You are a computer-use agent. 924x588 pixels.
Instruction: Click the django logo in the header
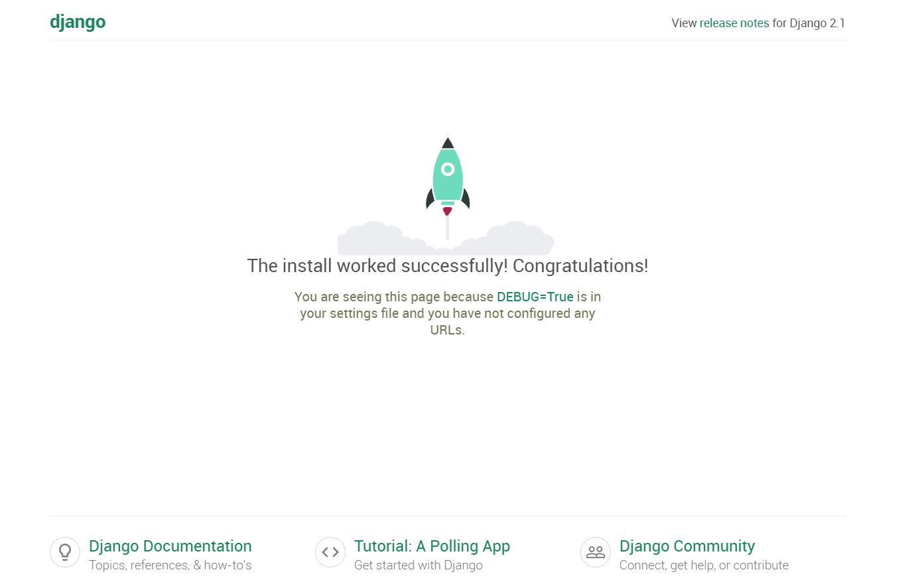click(x=78, y=22)
